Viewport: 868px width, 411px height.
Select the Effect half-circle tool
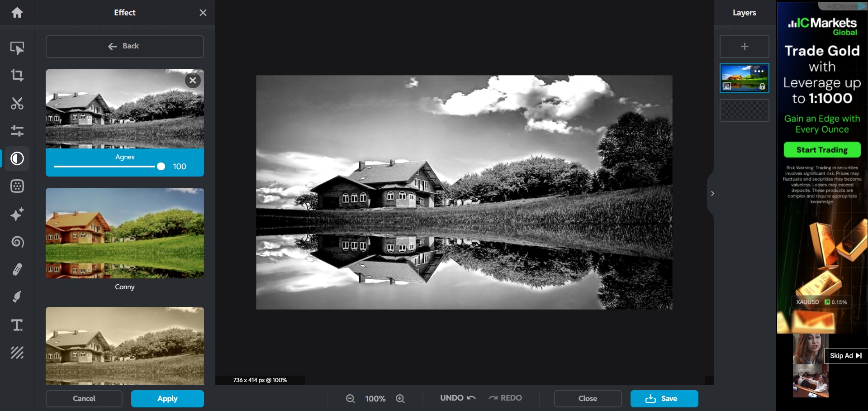pos(17,158)
